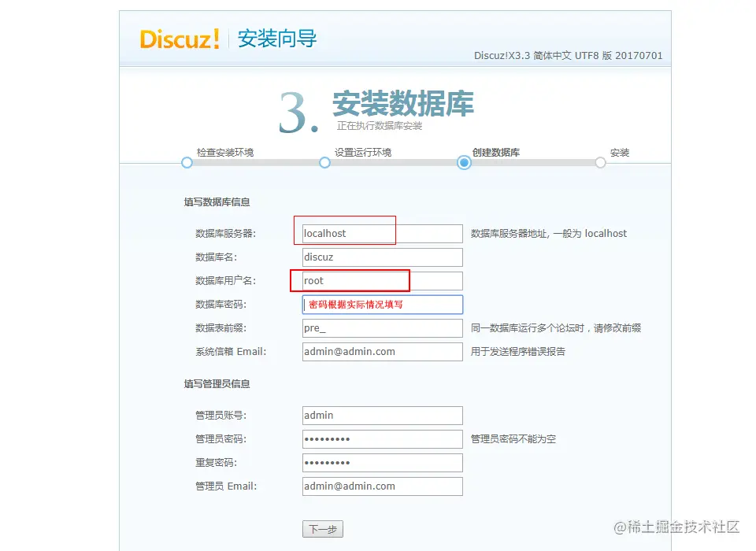Click the 管理员 Email label

coord(226,486)
